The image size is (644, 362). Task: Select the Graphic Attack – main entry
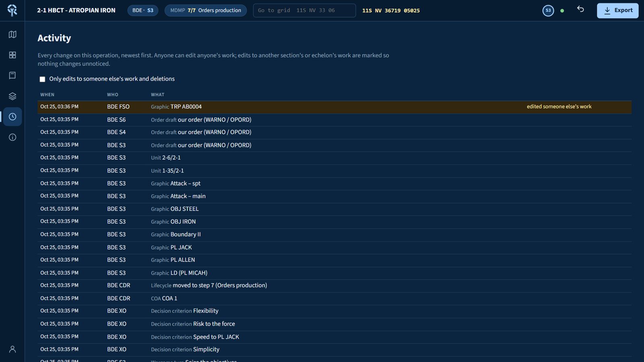[x=334, y=196]
